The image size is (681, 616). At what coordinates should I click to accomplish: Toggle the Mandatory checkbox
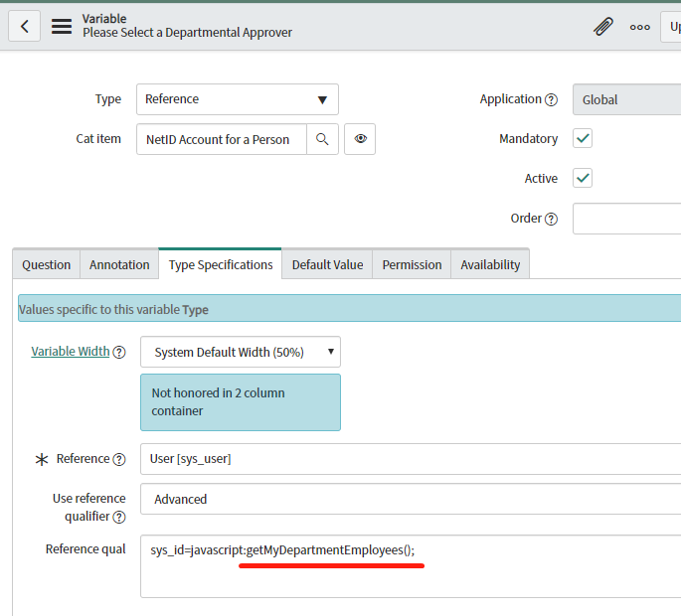point(584,139)
